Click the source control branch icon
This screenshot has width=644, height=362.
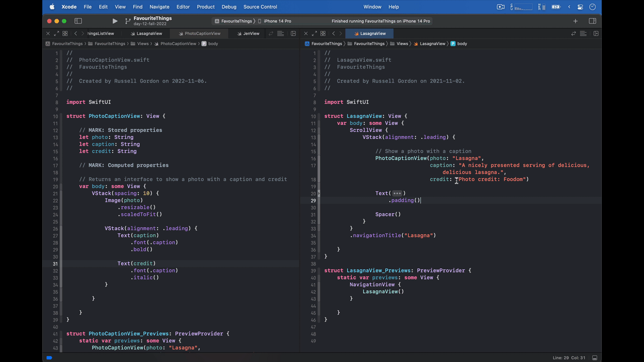127,21
